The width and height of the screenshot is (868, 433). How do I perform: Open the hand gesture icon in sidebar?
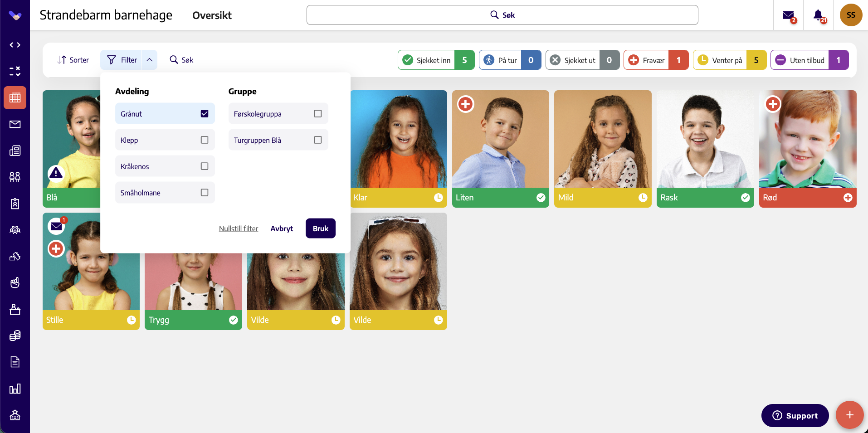15,283
